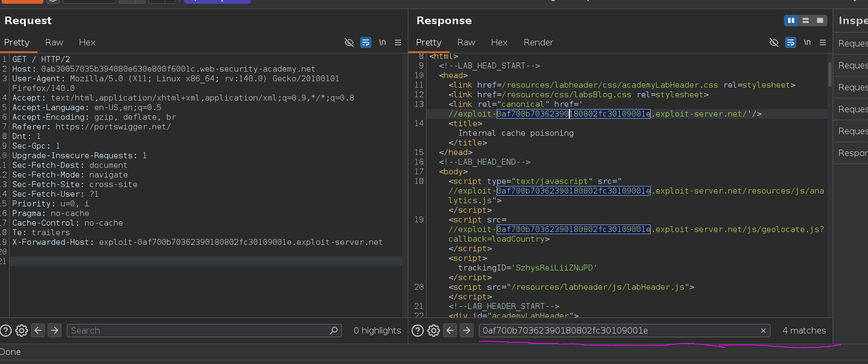Viewport: 868px width, 364px height.
Task: Clear the Response search term
Action: point(763,330)
